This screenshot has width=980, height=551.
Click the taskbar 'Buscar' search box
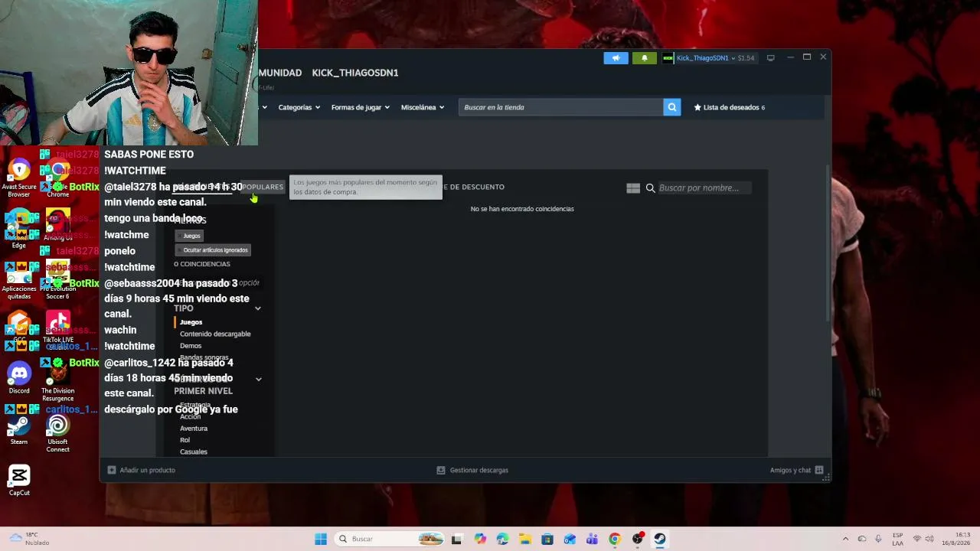coord(390,539)
